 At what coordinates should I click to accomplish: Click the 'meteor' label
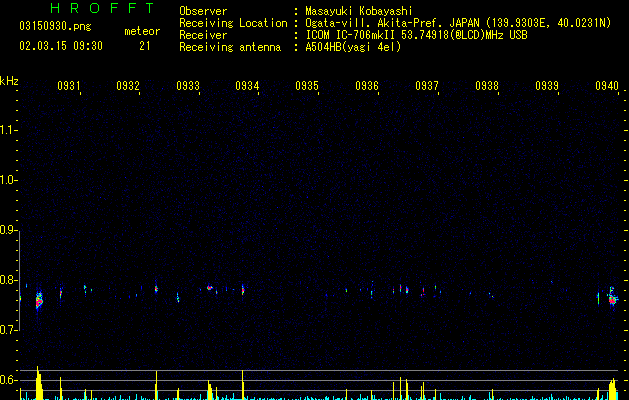[x=142, y=31]
